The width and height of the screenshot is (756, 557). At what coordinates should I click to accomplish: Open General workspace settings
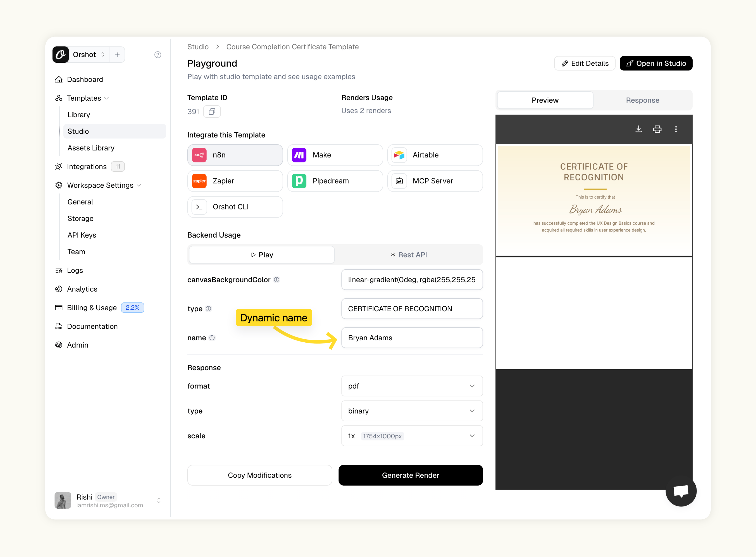click(80, 202)
